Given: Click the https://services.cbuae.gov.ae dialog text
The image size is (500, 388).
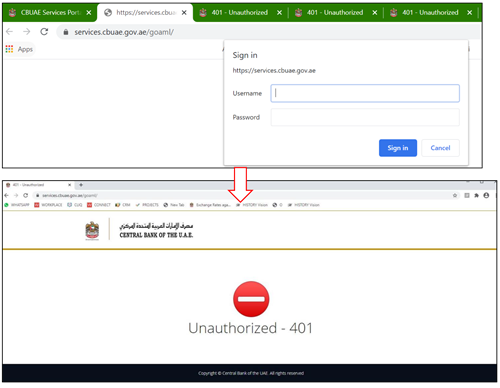Looking at the screenshot, I should 274,71.
